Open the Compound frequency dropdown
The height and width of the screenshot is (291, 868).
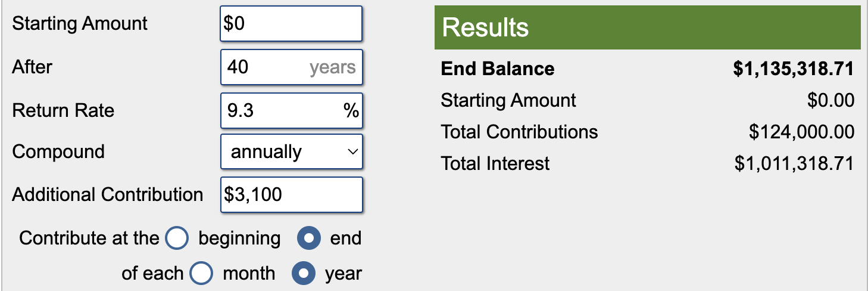[x=291, y=153]
